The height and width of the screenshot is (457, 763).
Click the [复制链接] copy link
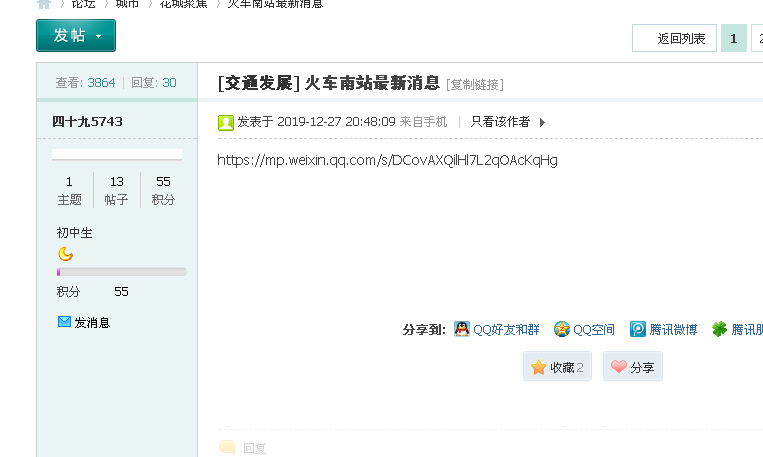(475, 84)
